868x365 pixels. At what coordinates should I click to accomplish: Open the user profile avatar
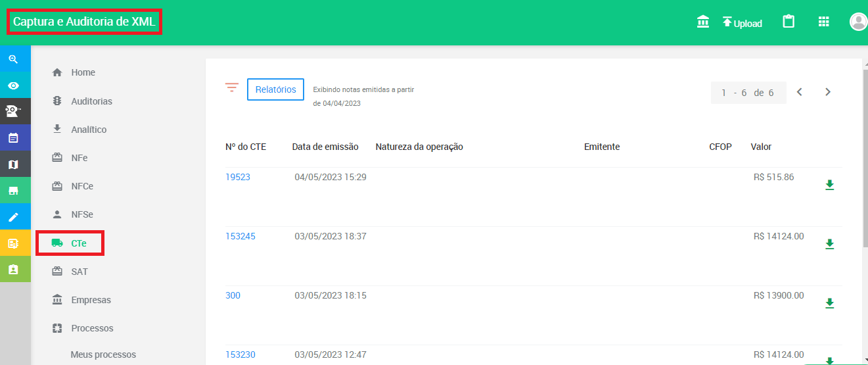tap(858, 22)
